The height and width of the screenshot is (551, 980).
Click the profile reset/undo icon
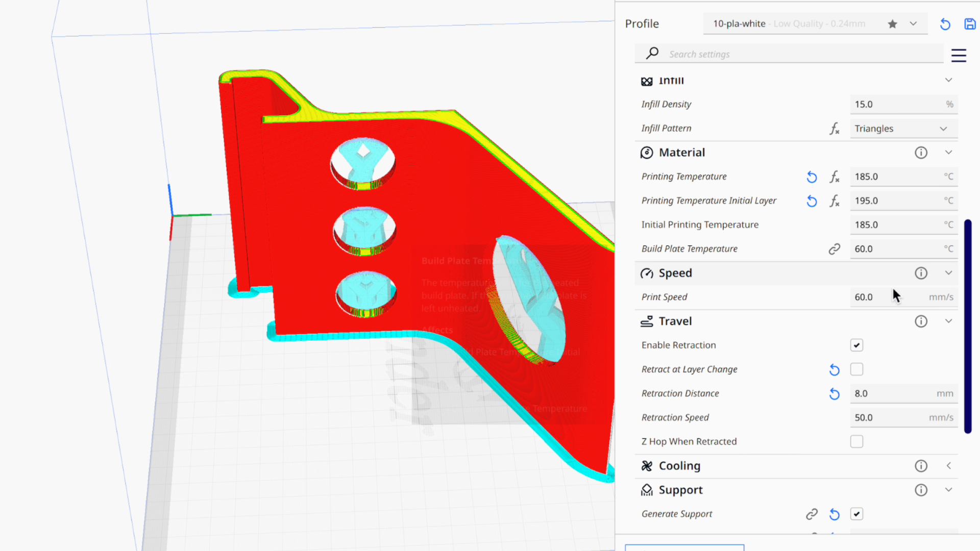pos(945,23)
